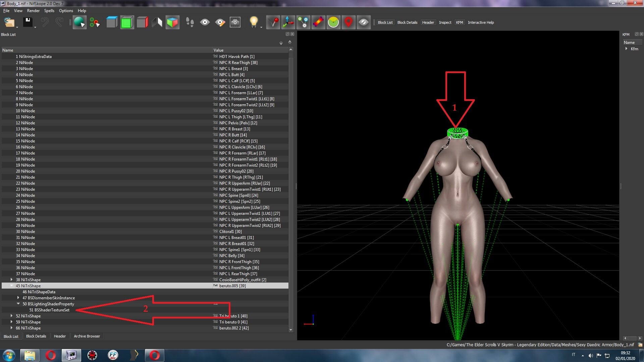Toggle the rainbow gradient toolbar icon
The height and width of the screenshot is (362, 644).
318,22
